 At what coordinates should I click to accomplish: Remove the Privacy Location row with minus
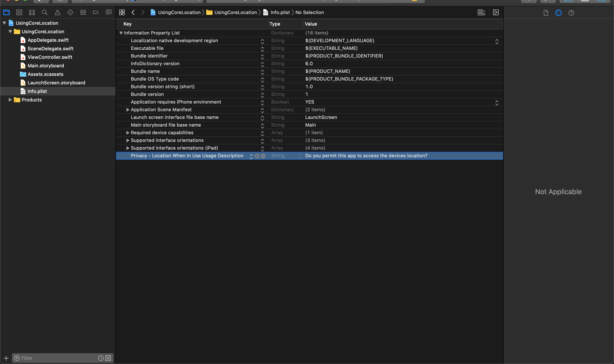click(x=263, y=156)
